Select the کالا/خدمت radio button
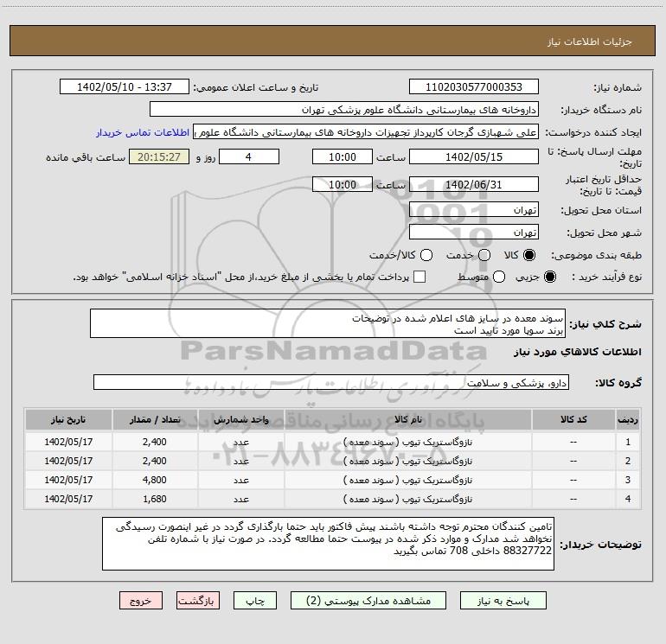 tap(426, 255)
